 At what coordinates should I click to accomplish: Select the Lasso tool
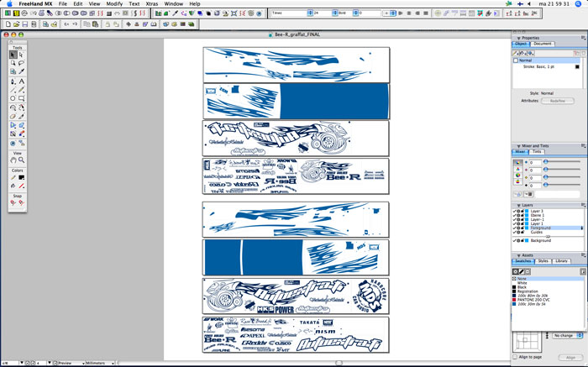(21, 63)
